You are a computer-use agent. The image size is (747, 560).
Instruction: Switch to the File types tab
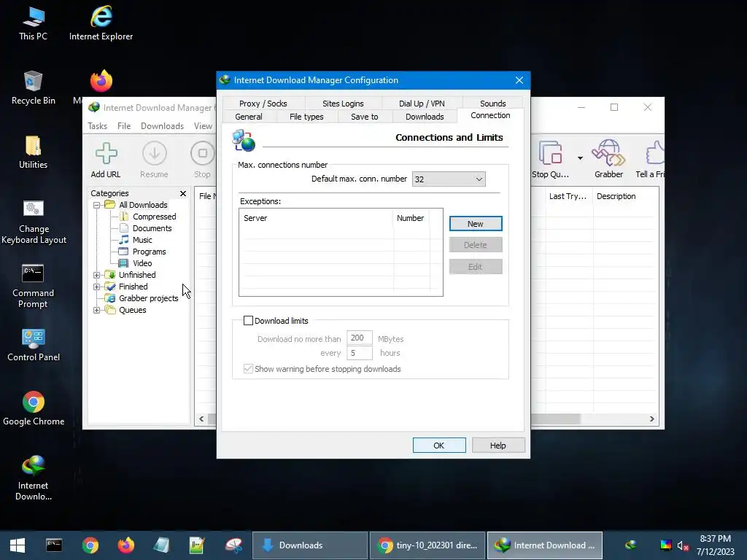[306, 117]
